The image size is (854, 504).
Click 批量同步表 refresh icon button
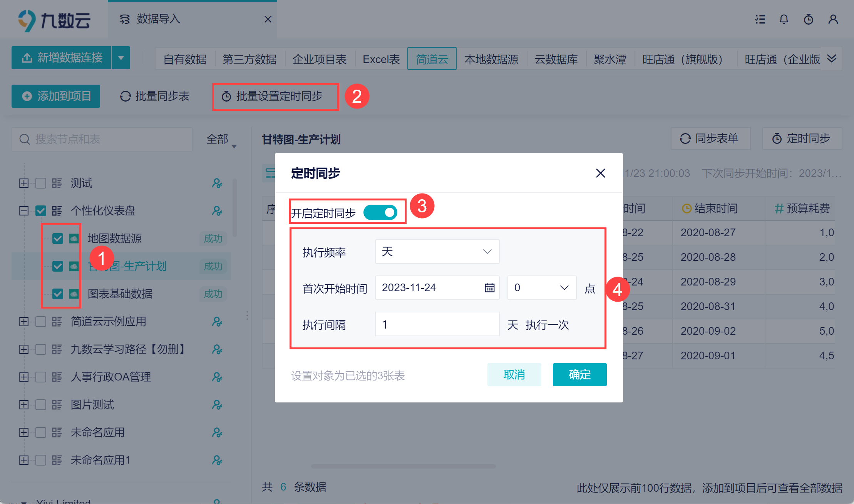(x=155, y=96)
